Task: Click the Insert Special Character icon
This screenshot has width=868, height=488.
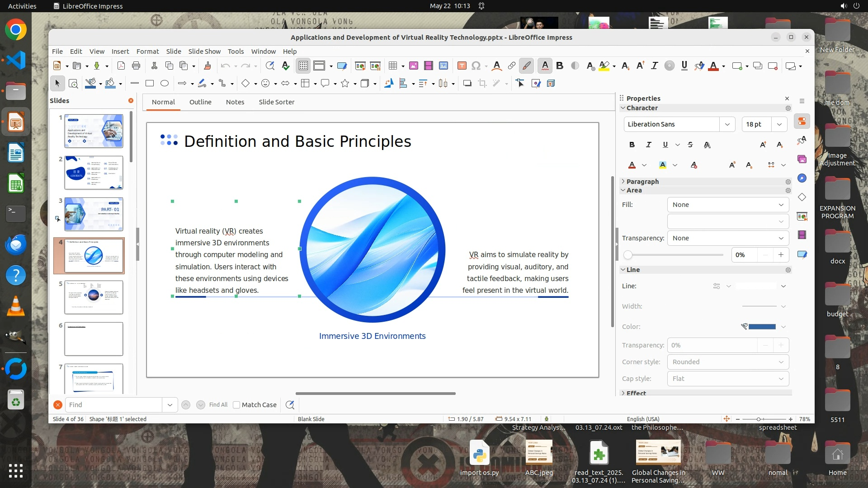Action: point(476,66)
